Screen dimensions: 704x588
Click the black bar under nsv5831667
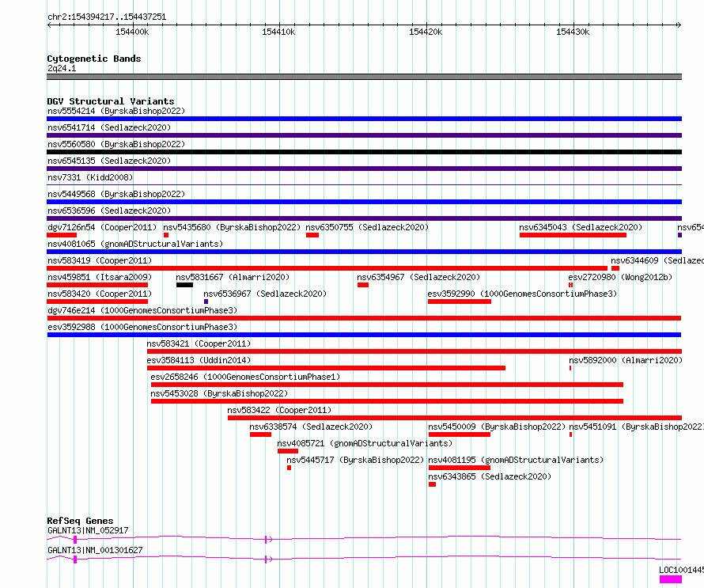[x=184, y=285]
